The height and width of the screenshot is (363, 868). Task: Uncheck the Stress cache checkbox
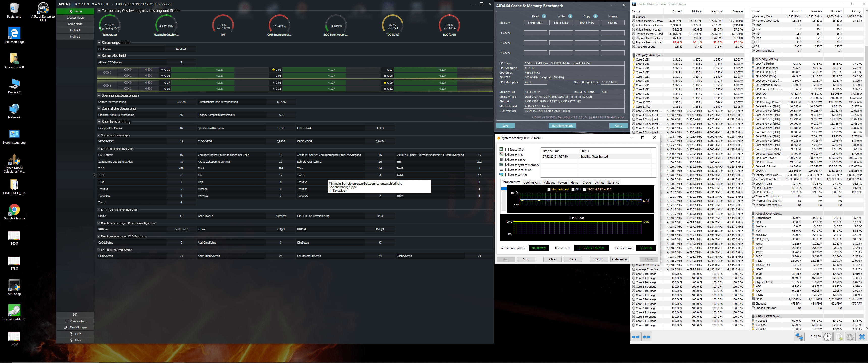pos(507,160)
